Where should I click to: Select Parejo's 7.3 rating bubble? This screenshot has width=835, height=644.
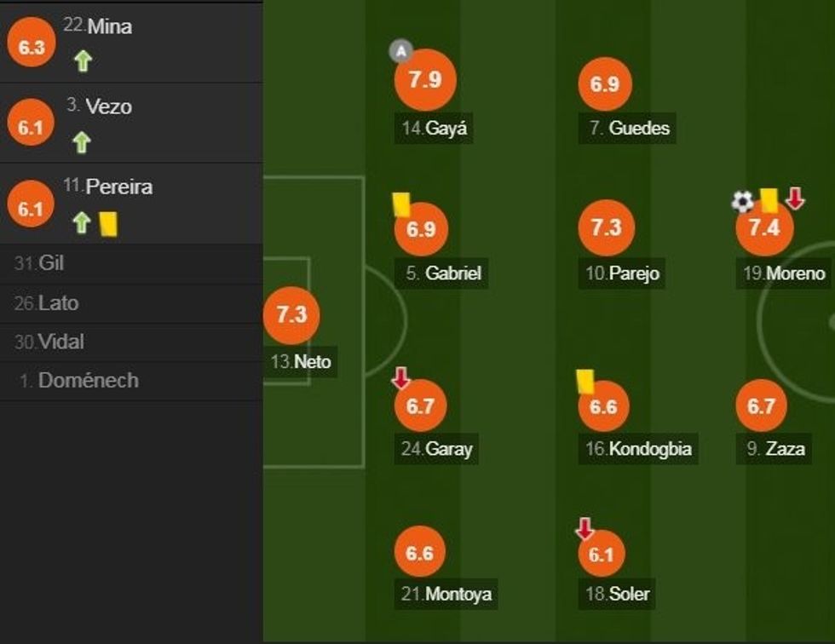606,227
